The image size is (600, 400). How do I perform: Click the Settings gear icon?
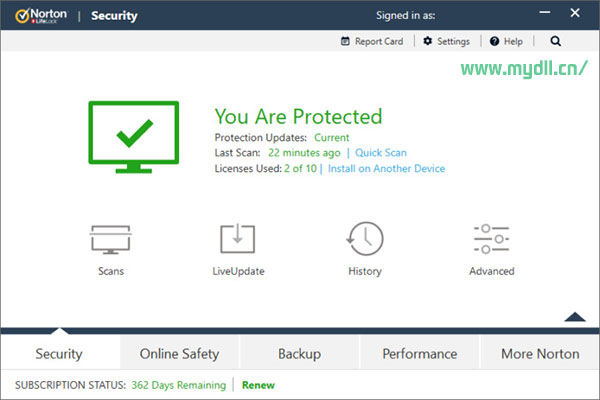click(427, 41)
